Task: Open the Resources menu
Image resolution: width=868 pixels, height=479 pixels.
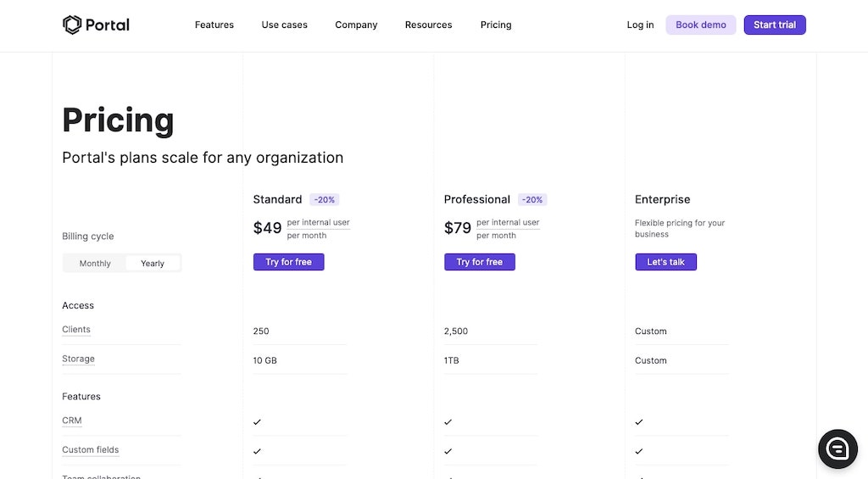Action: tap(428, 25)
